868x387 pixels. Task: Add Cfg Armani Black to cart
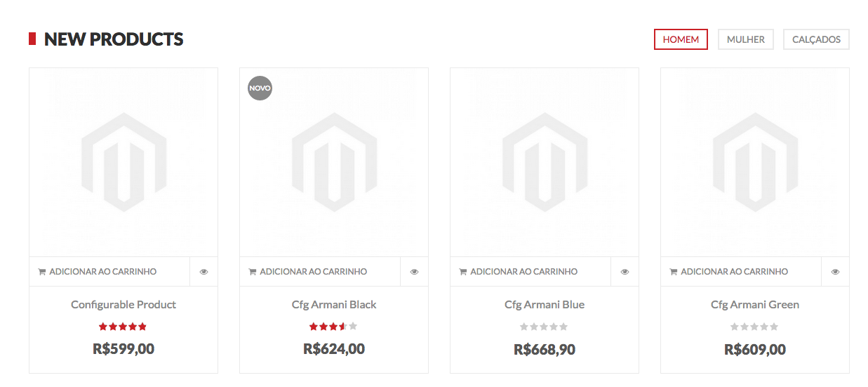313,272
